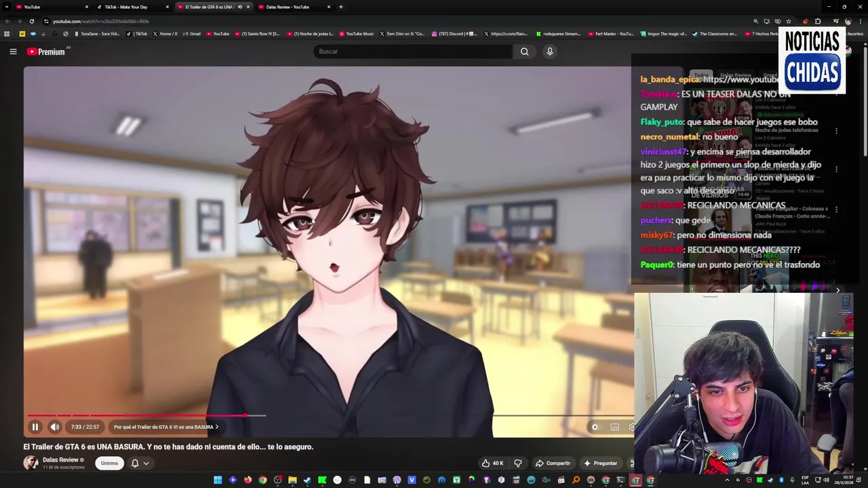Screen dimensions: 868x488
Task: Click the address bar URL
Action: (x=102, y=21)
